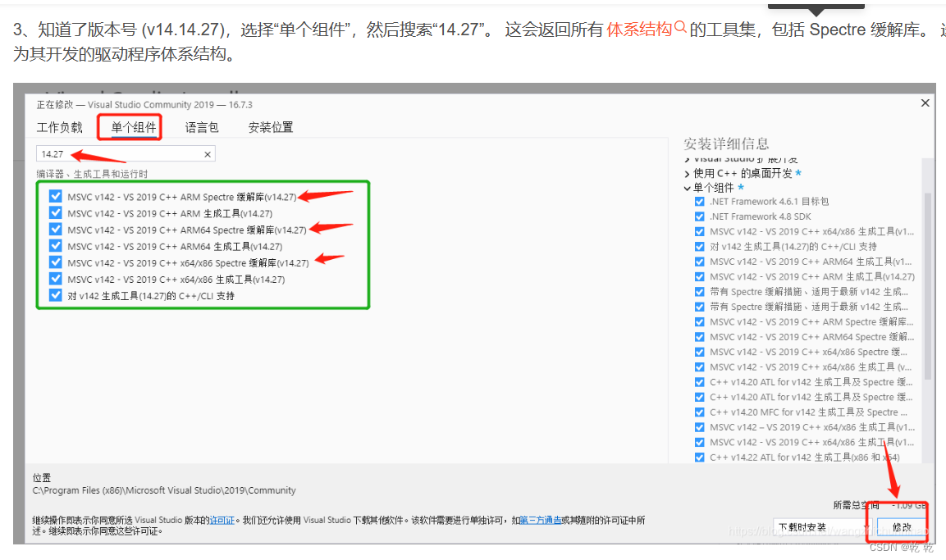Click the C:\Program Files (x86) install path text

click(164, 490)
